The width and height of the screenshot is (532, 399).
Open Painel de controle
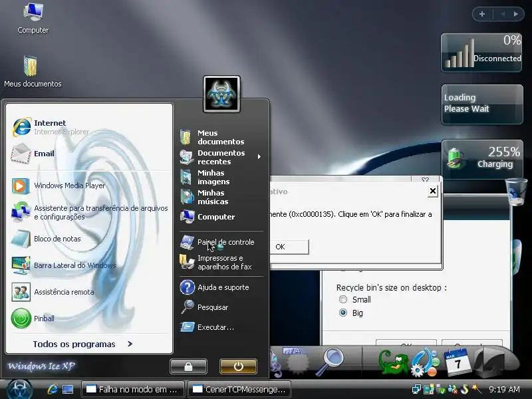[217, 242]
